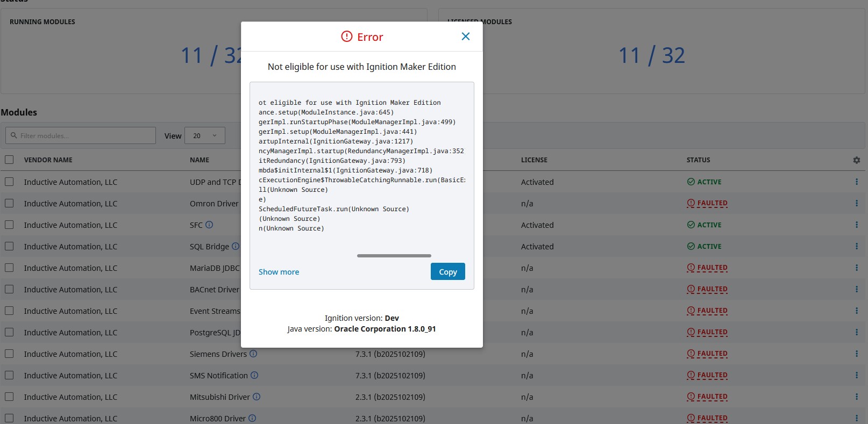
Task: Expand stack trace with Show more
Action: [x=279, y=272]
